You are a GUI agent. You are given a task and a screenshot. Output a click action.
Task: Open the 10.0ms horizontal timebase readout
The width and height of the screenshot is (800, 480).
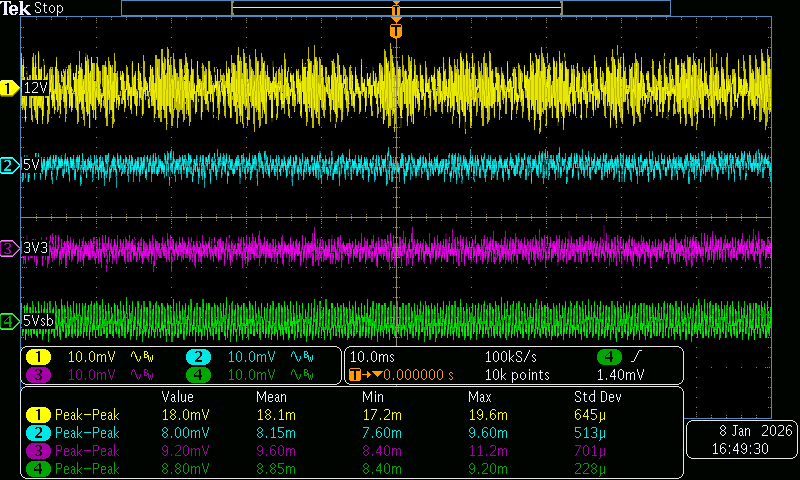pyautogui.click(x=371, y=357)
